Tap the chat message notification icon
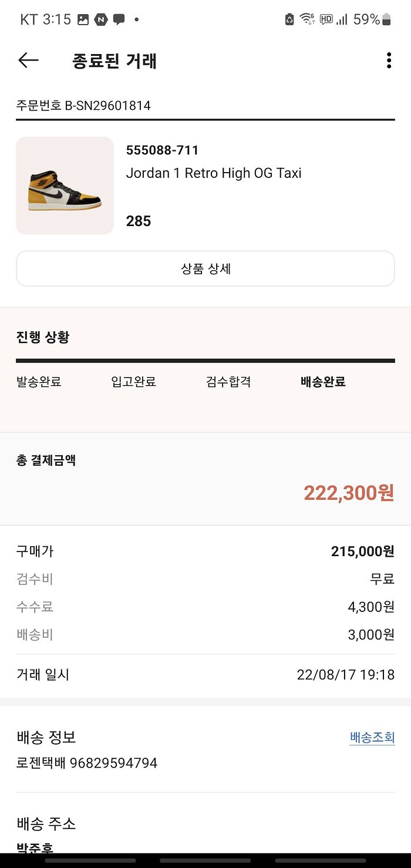 click(119, 19)
